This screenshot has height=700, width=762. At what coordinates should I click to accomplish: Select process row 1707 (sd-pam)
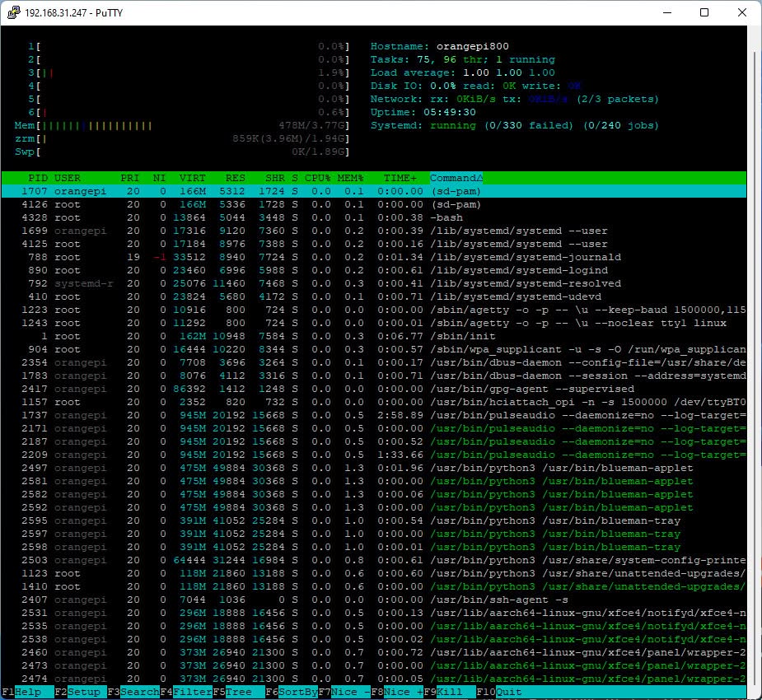(x=374, y=191)
